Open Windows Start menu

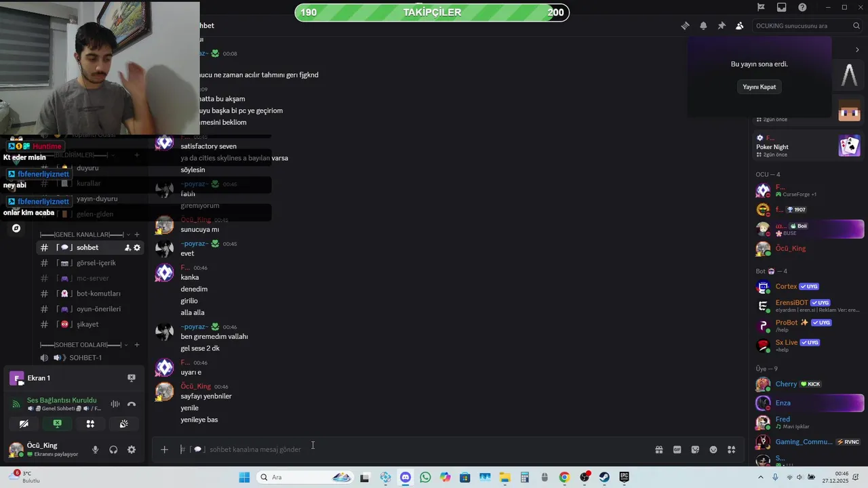(244, 477)
